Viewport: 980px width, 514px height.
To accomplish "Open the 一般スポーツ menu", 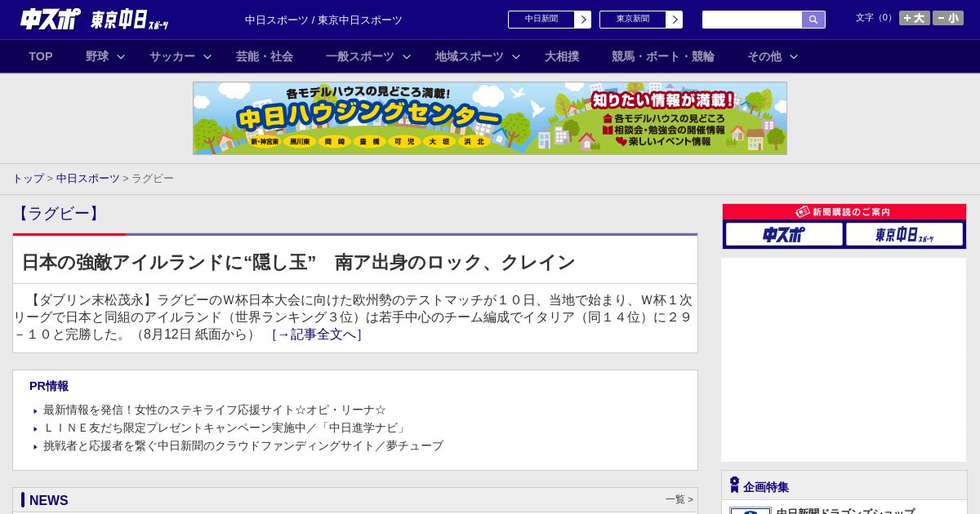I will pyautogui.click(x=360, y=56).
